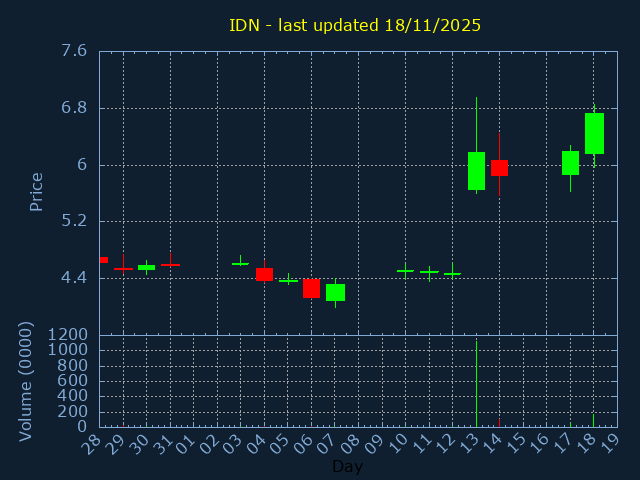Click the Day axis label
Image resolution: width=640 pixels, height=480 pixels.
[347, 466]
